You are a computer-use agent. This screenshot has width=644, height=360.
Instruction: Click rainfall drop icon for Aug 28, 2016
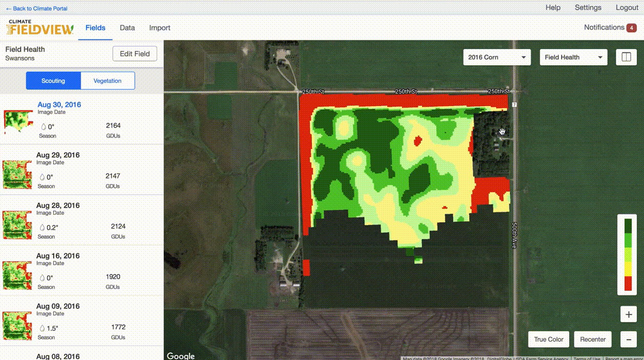tap(42, 228)
